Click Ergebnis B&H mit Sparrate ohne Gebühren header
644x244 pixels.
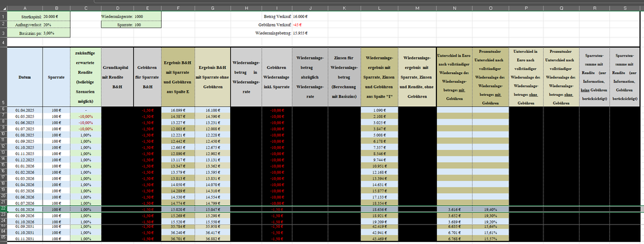coord(213,77)
